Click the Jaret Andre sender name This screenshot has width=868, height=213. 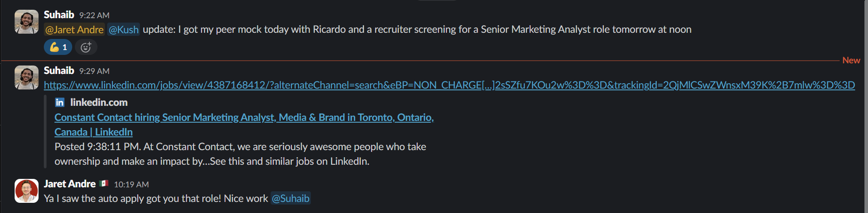click(x=70, y=184)
